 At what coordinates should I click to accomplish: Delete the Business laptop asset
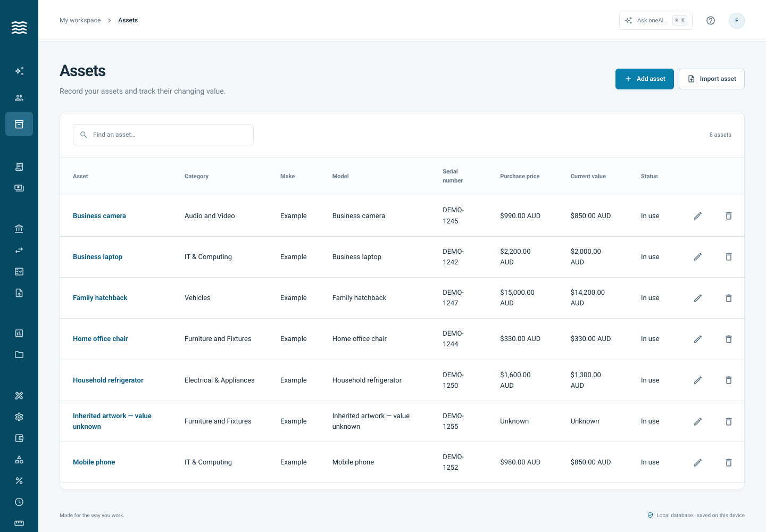[729, 257]
